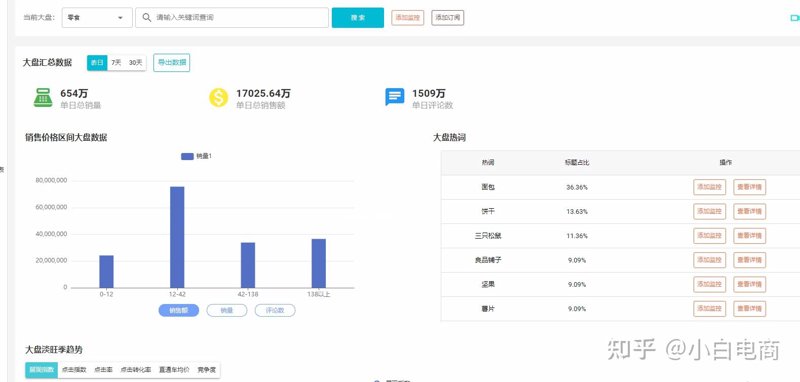Viewport: 800px width, 382px height.
Task: Click the 操作 column header
Action: pos(726,163)
